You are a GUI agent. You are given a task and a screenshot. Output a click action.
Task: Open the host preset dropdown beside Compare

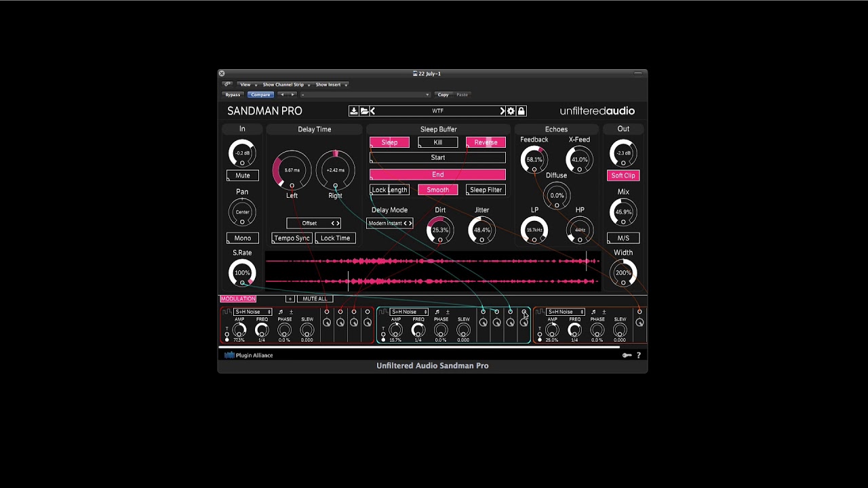click(x=366, y=95)
